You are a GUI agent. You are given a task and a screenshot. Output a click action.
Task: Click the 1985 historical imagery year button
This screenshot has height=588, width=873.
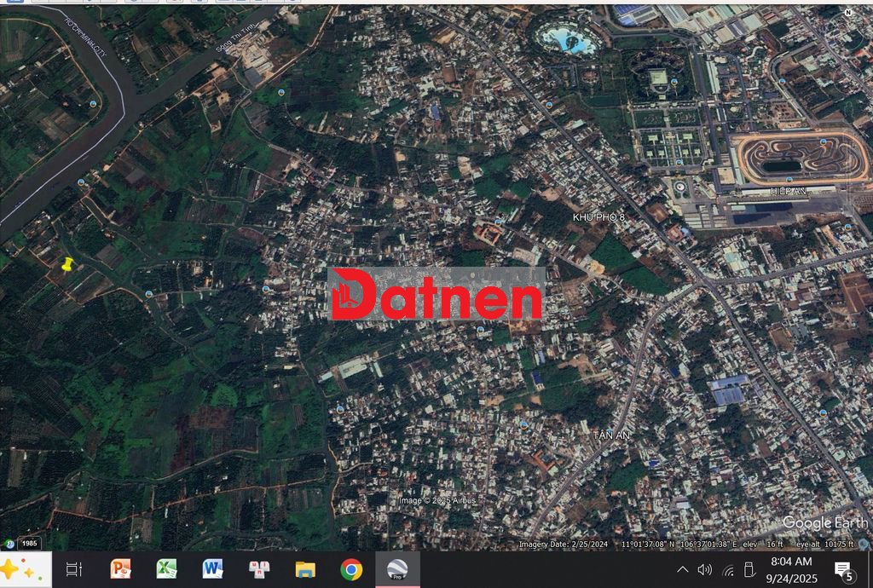coord(30,543)
